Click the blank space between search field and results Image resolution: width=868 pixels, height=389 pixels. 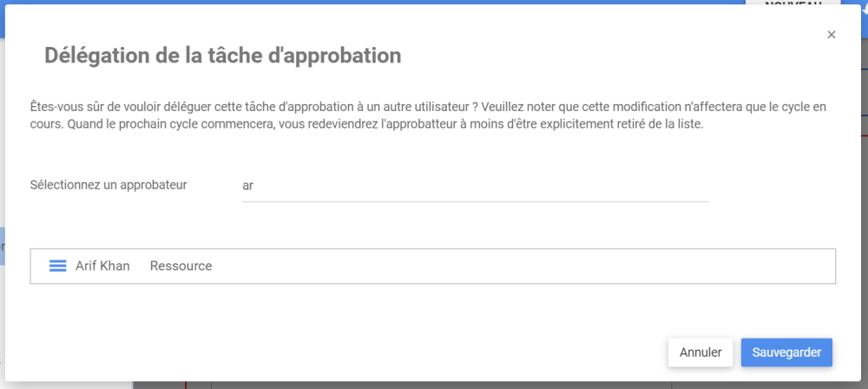(432, 226)
